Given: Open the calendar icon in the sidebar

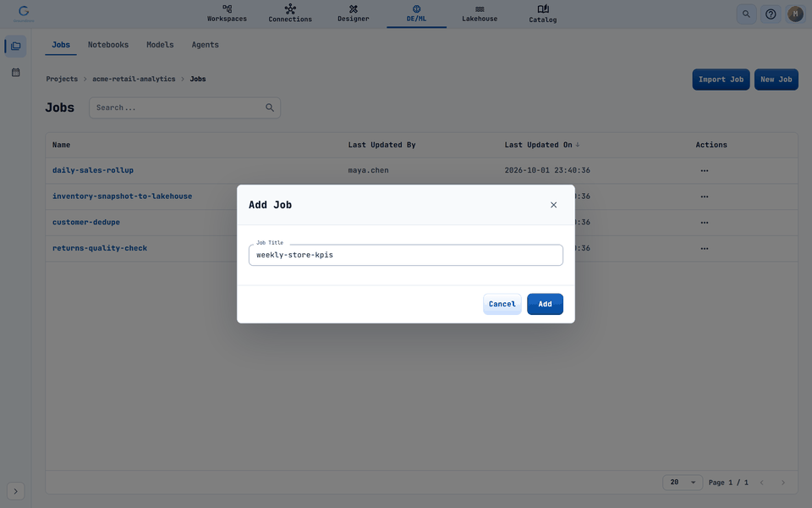Looking at the screenshot, I should (x=15, y=73).
